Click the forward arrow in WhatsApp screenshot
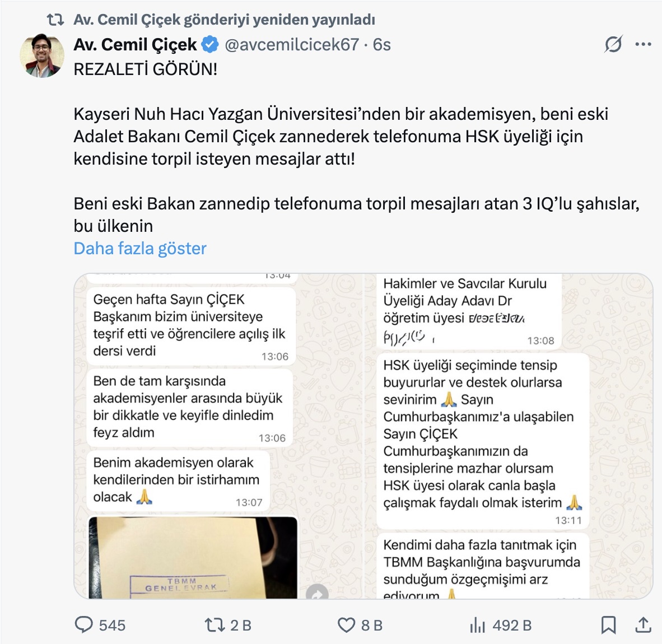662x644 pixels. pyautogui.click(x=317, y=594)
